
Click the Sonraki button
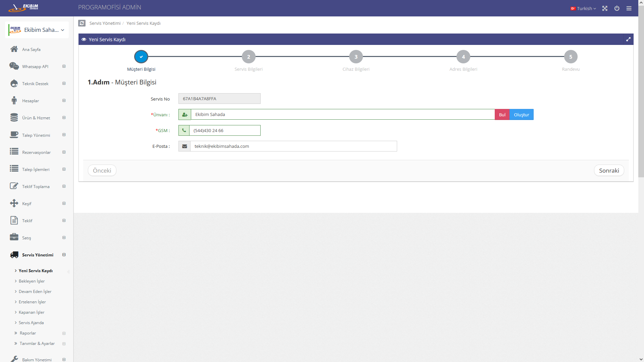point(609,171)
